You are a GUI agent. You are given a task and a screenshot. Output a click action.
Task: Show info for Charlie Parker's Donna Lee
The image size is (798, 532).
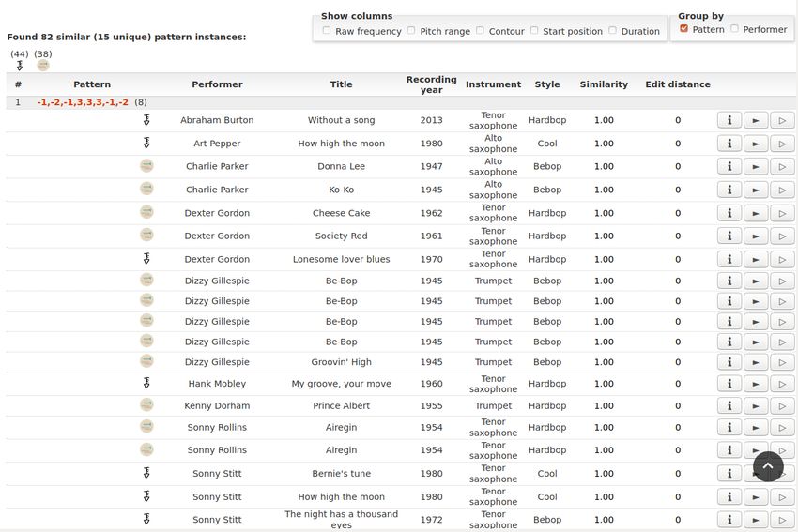click(729, 167)
